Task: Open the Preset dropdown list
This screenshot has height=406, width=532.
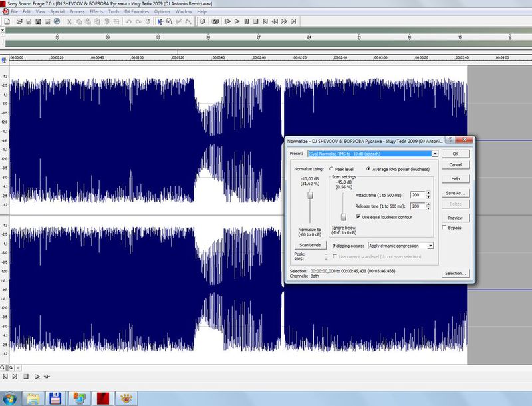Action: point(434,154)
